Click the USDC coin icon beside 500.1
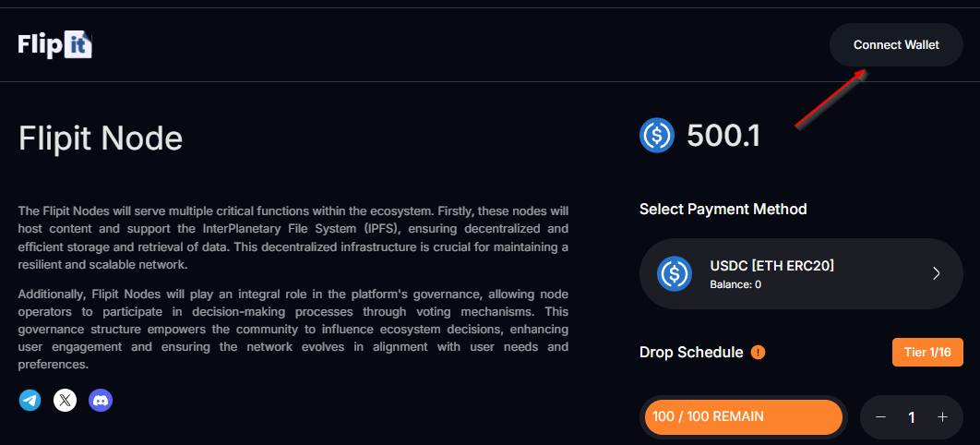This screenshot has height=445, width=980. coord(657,135)
